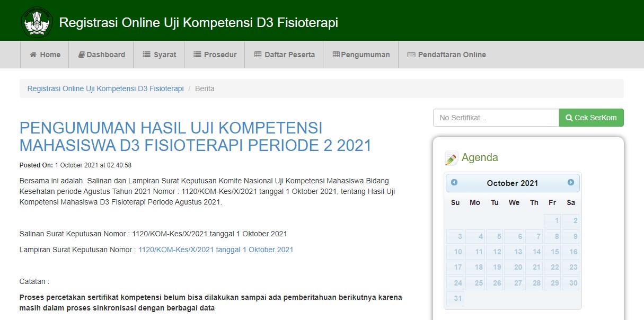
Task: Click the Agenda pencil notepad icon
Action: (x=451, y=158)
